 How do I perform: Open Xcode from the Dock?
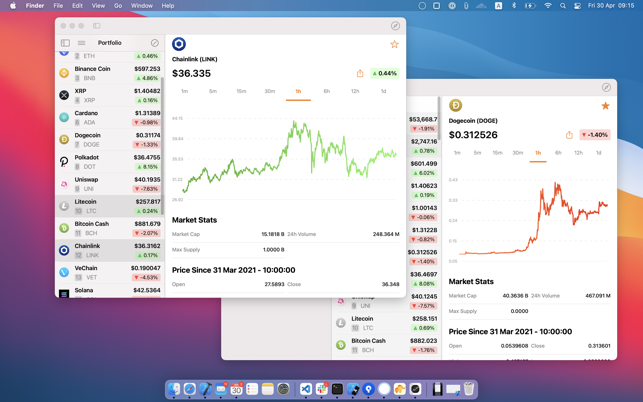(205, 389)
